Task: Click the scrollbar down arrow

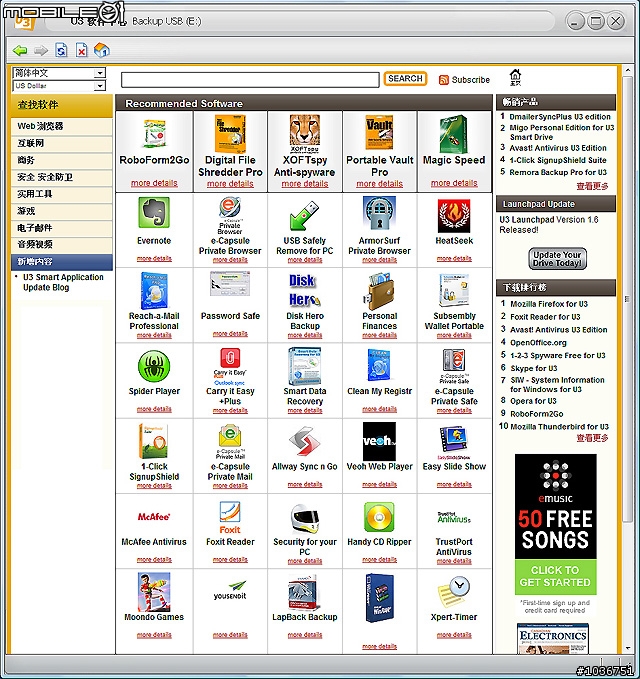Action: (x=627, y=648)
